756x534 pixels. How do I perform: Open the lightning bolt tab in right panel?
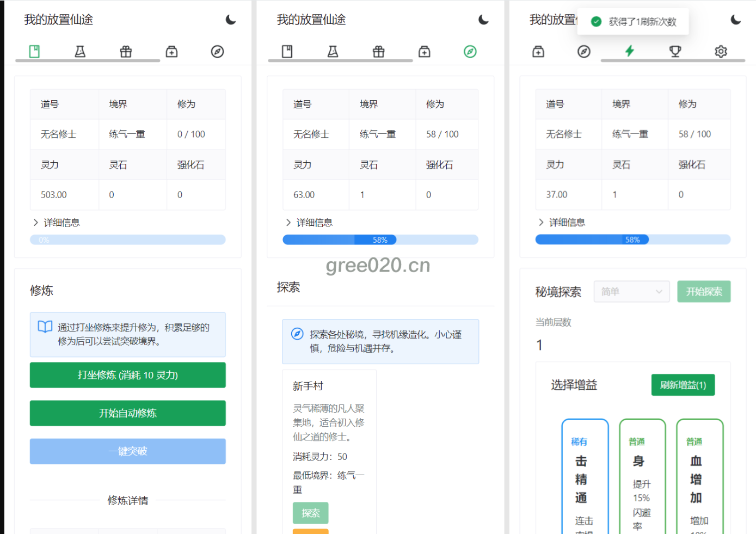click(x=629, y=51)
